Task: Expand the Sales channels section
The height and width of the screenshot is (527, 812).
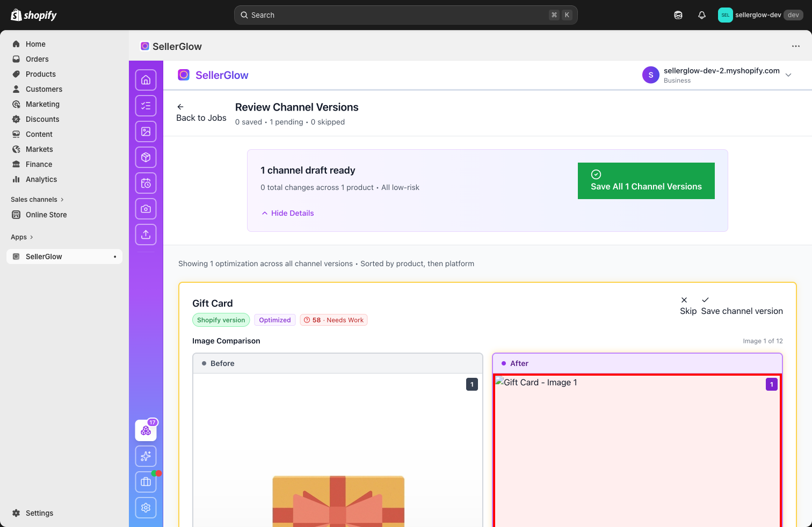Action: point(37,199)
